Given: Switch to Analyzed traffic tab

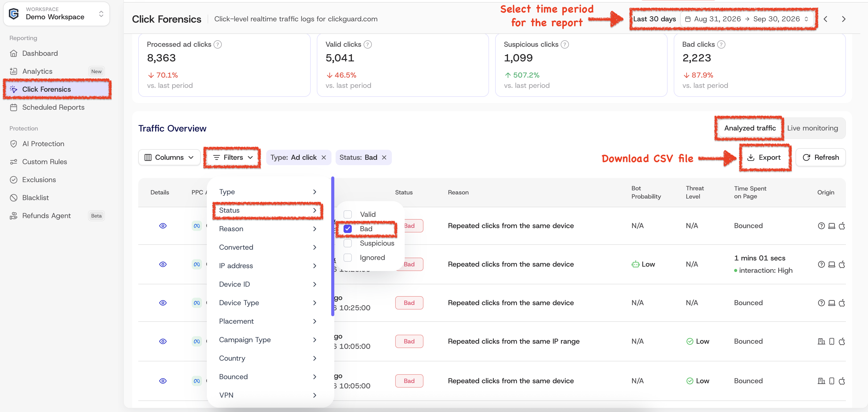Looking at the screenshot, I should pos(750,128).
